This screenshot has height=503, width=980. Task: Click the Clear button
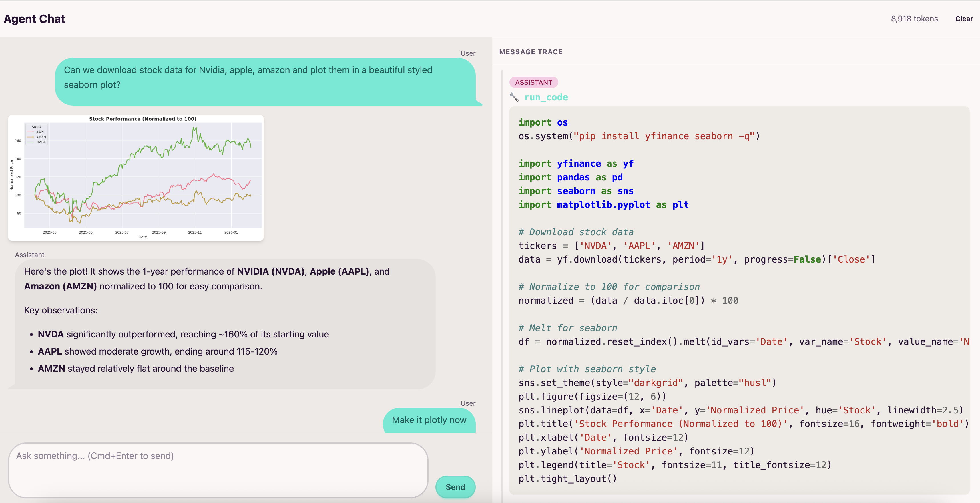pos(964,19)
